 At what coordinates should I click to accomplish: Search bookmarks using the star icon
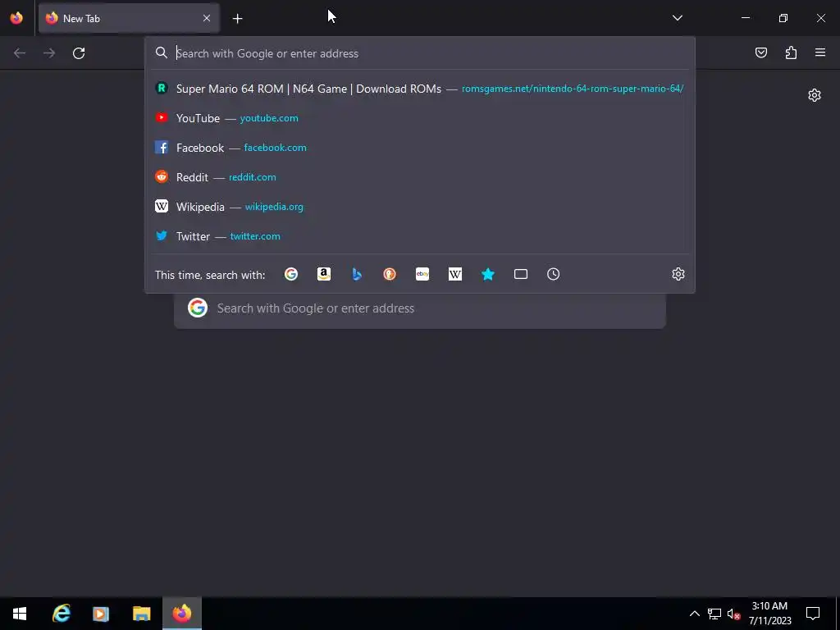click(x=488, y=274)
